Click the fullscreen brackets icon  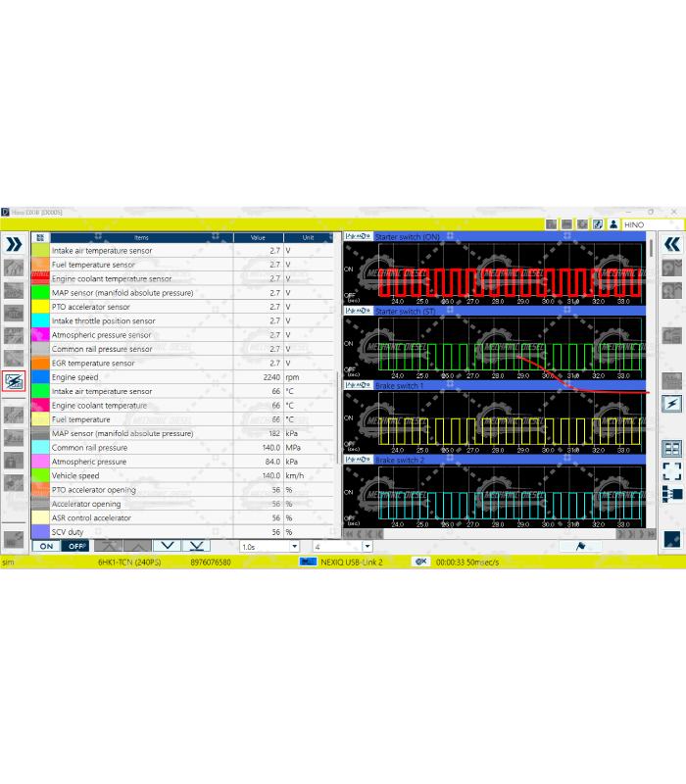pyautogui.click(x=672, y=471)
